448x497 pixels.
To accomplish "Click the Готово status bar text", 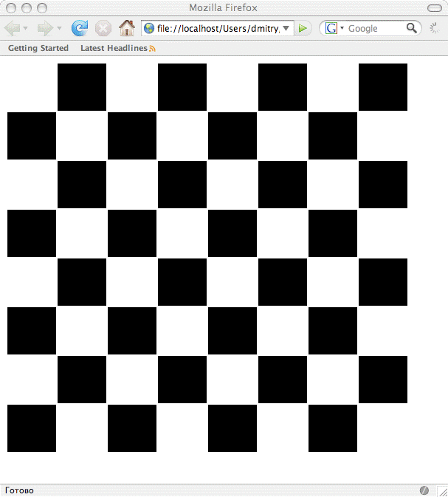I will (19, 490).
